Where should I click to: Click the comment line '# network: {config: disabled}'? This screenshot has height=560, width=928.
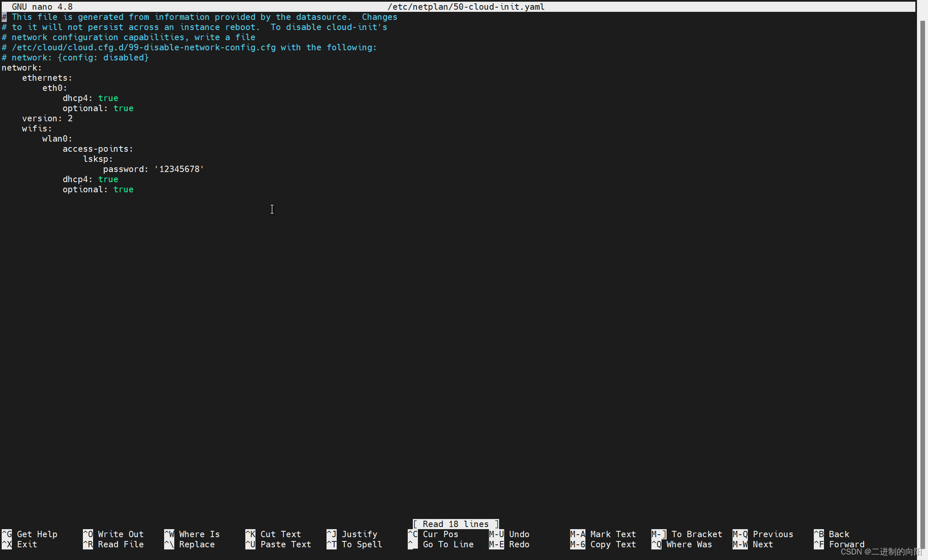coord(75,57)
